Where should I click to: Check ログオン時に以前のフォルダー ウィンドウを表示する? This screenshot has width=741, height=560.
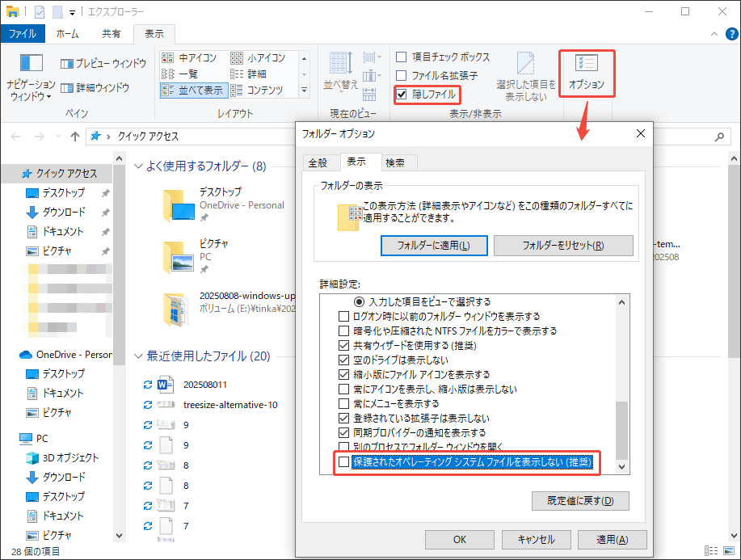(x=344, y=316)
